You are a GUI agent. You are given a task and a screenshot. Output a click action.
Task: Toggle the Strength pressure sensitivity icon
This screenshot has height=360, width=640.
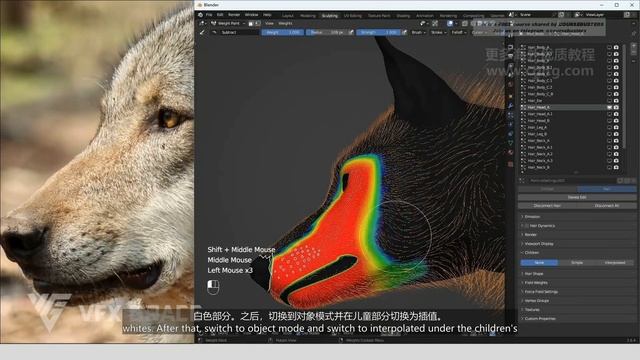tap(404, 32)
